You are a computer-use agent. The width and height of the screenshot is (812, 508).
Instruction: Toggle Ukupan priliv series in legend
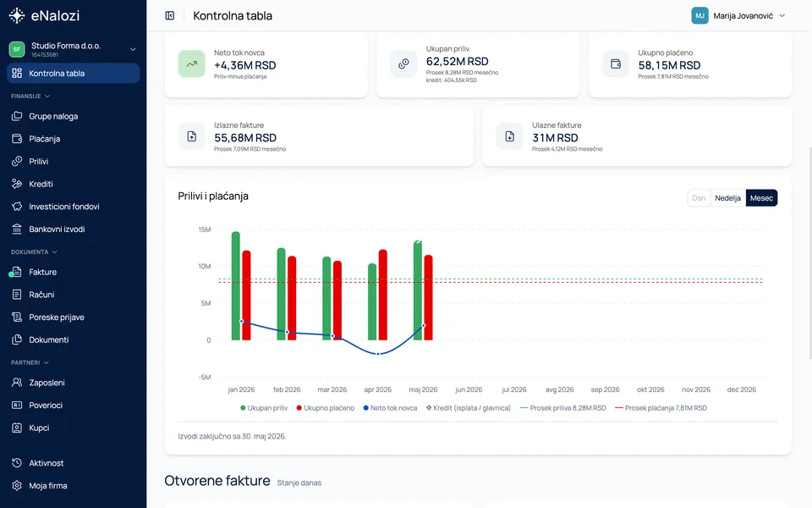(x=264, y=408)
